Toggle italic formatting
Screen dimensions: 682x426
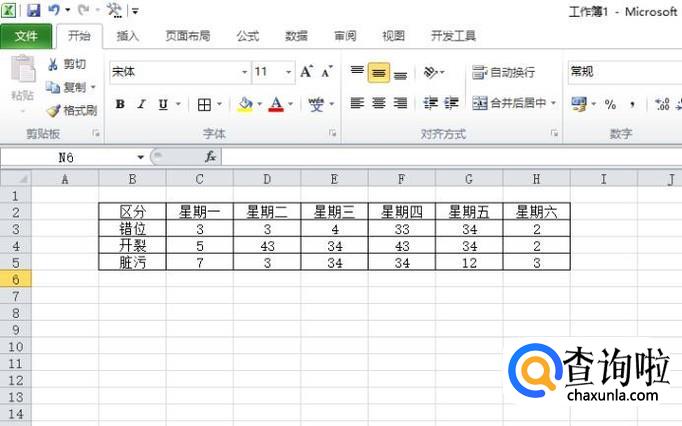pos(141,104)
